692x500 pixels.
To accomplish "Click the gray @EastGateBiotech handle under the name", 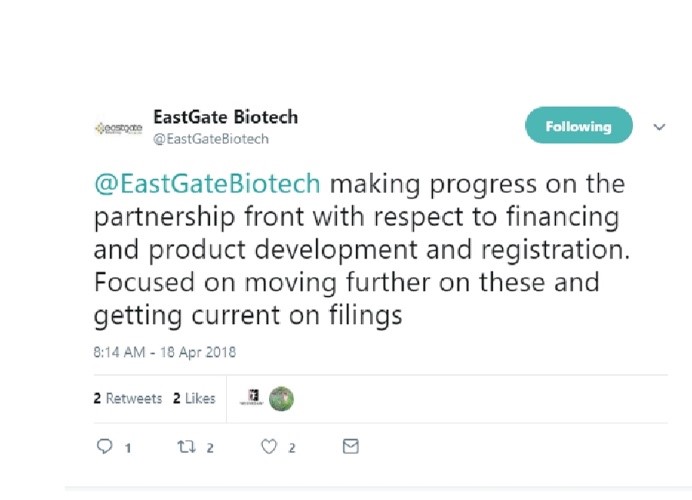I will click(x=210, y=139).
